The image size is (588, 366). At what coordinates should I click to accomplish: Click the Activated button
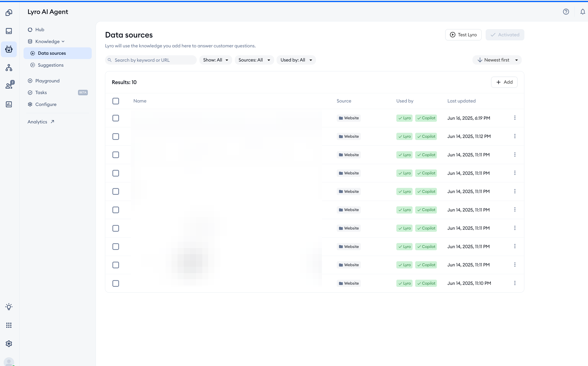point(505,35)
